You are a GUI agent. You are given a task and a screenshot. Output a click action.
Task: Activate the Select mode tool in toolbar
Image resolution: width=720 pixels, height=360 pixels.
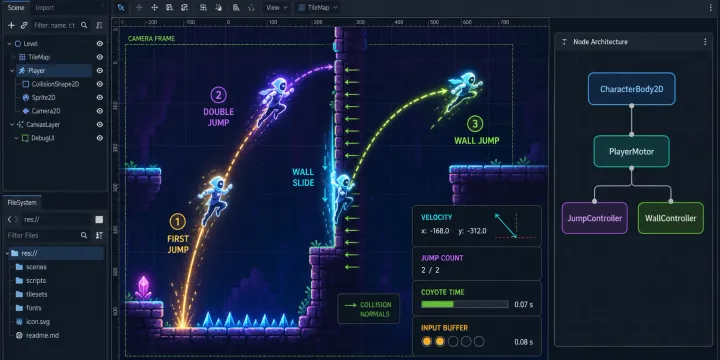(x=121, y=7)
